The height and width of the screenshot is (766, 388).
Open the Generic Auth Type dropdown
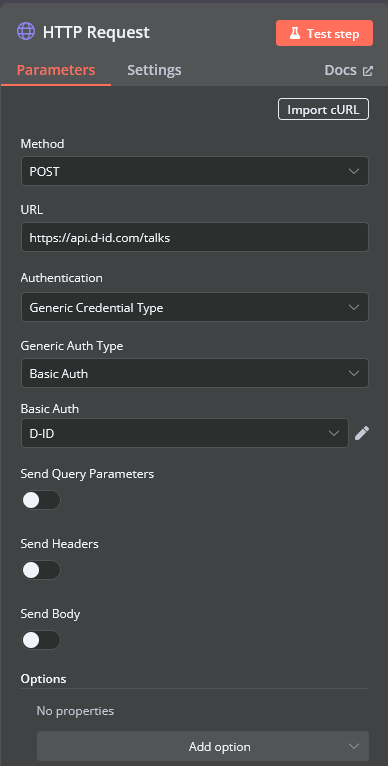(x=194, y=373)
